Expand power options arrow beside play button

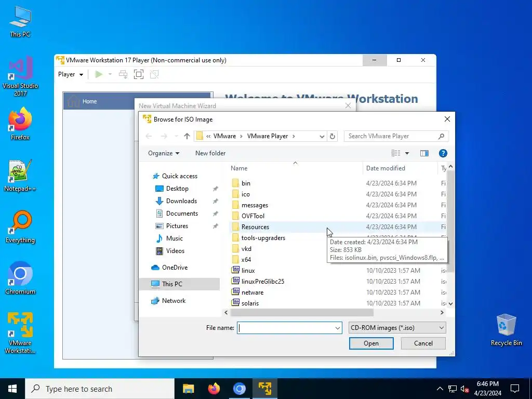pos(110,74)
